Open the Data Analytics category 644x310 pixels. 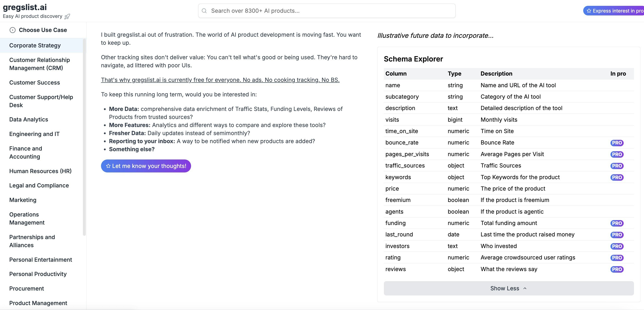click(29, 120)
